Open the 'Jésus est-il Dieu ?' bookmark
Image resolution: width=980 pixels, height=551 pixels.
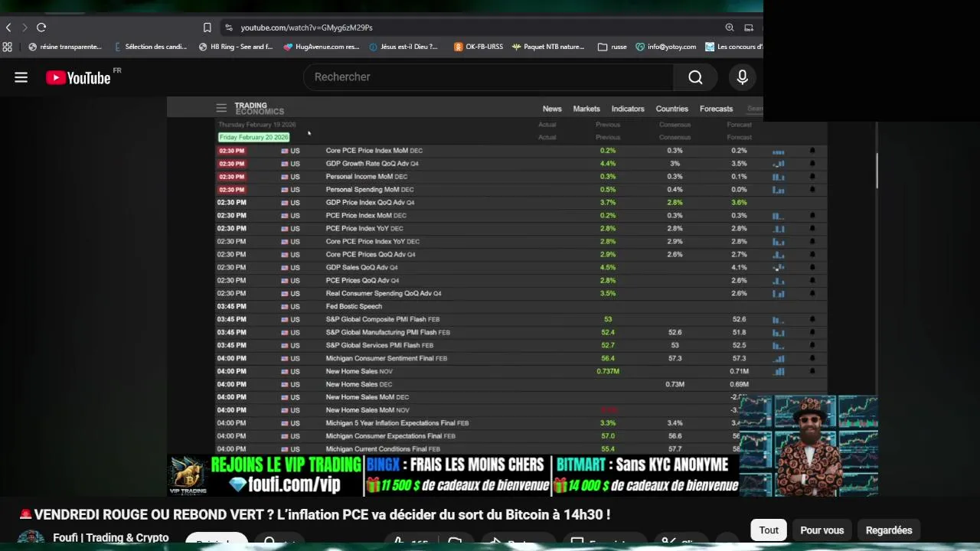[x=403, y=47]
